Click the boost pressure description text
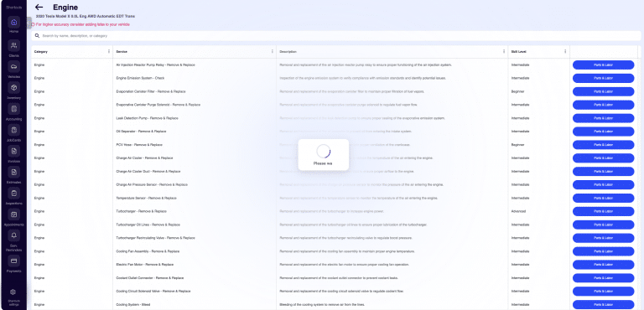Viewport: 644px width, 310px height. 346,238
